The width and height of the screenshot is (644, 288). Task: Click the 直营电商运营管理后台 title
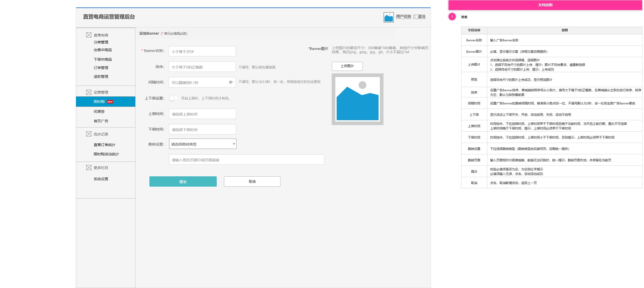[x=109, y=17]
